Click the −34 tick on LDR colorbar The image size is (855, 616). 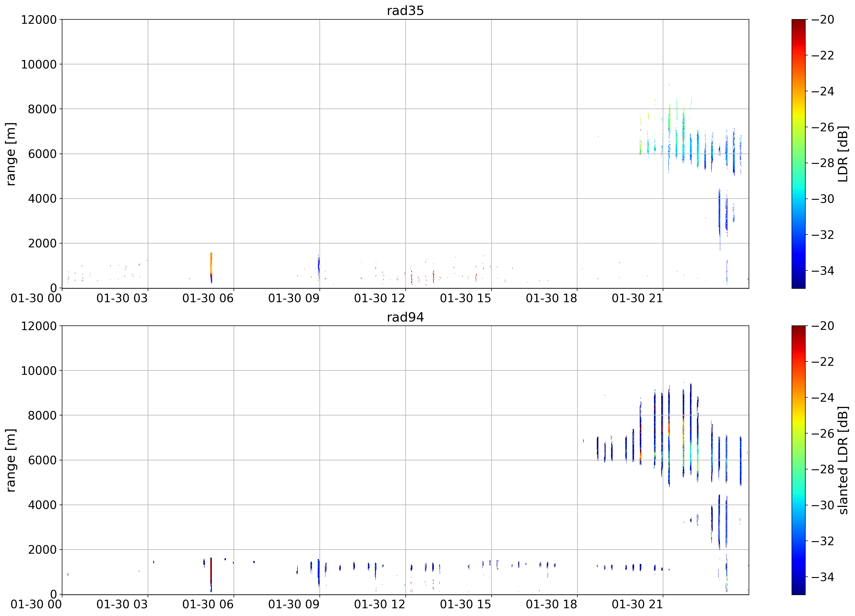[x=823, y=270]
